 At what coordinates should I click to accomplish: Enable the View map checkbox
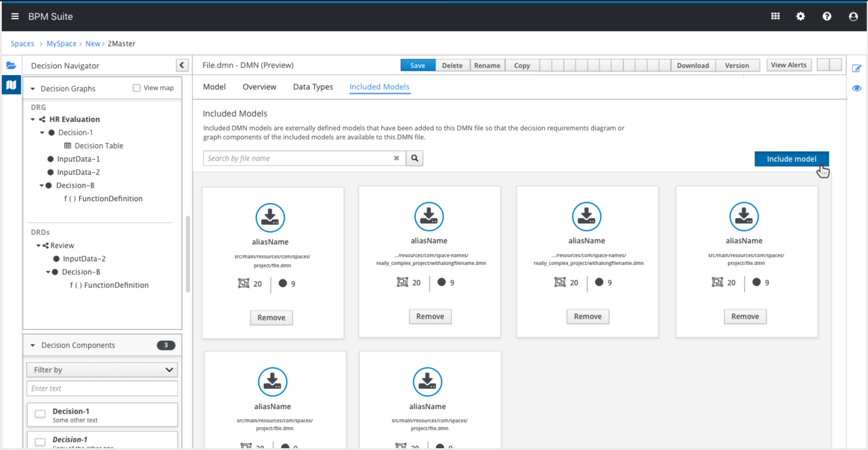[x=136, y=88]
